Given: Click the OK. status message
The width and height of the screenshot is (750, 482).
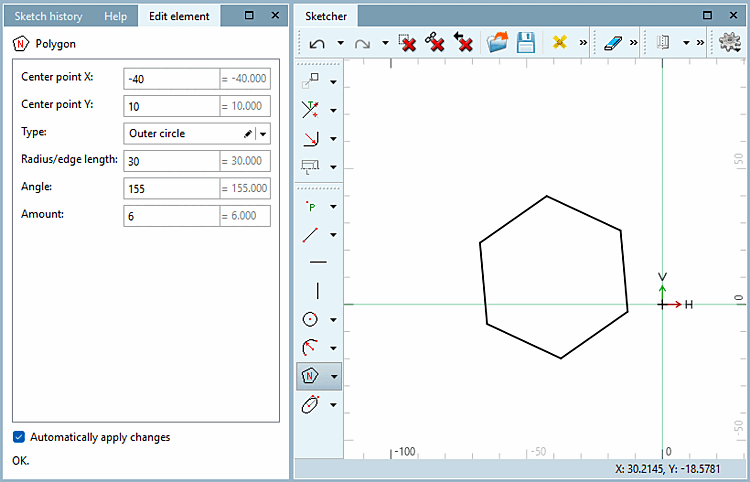Looking at the screenshot, I should [x=21, y=460].
